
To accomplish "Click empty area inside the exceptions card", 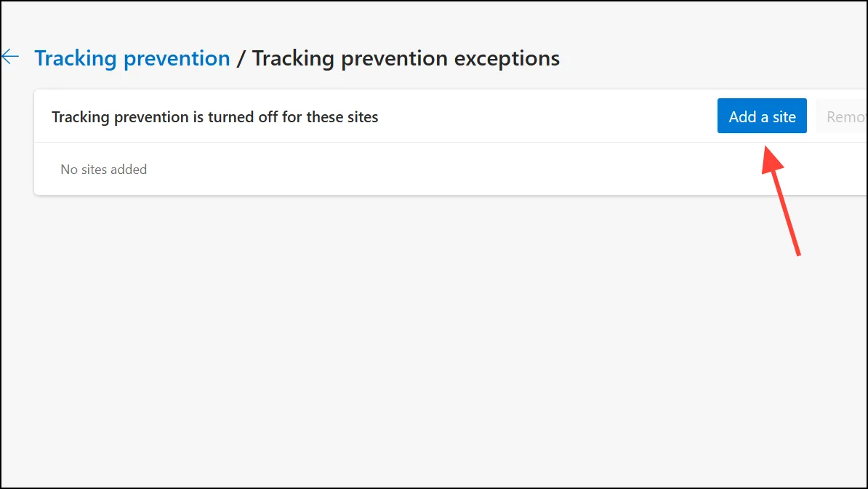I will pyautogui.click(x=443, y=169).
